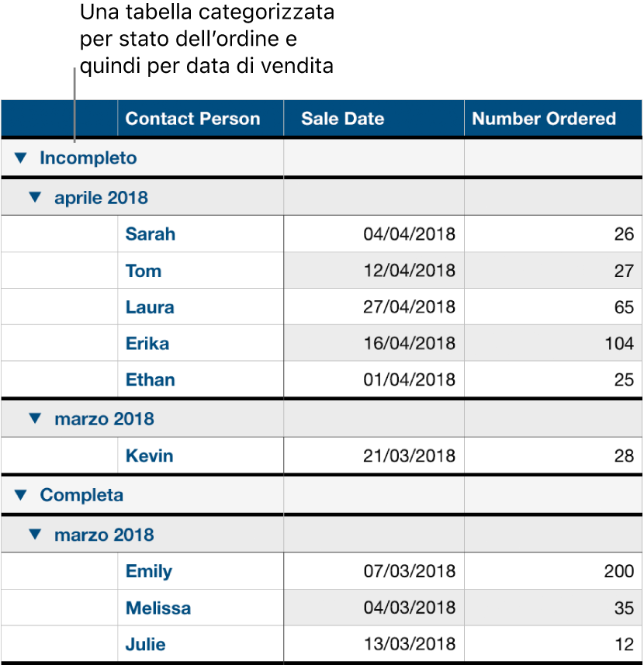644x665 pixels.
Task: Select the Number Ordered column header
Action: 544,119
